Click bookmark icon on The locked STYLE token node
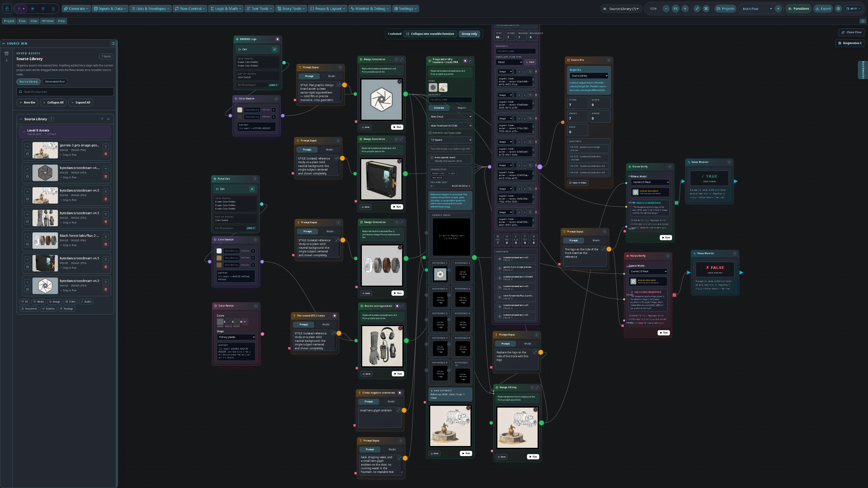This screenshot has height=488, width=868. pos(335,316)
